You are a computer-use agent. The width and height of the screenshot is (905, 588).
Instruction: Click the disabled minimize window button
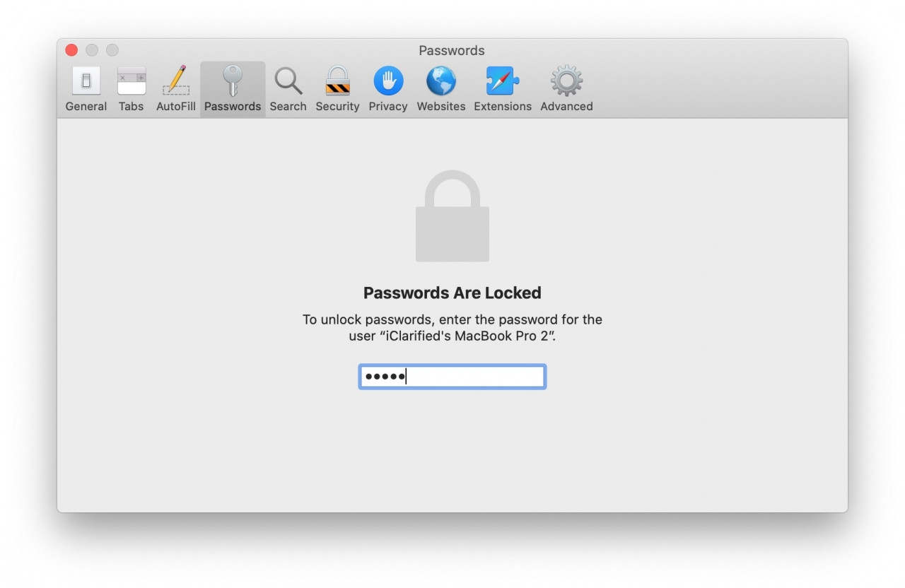(92, 50)
